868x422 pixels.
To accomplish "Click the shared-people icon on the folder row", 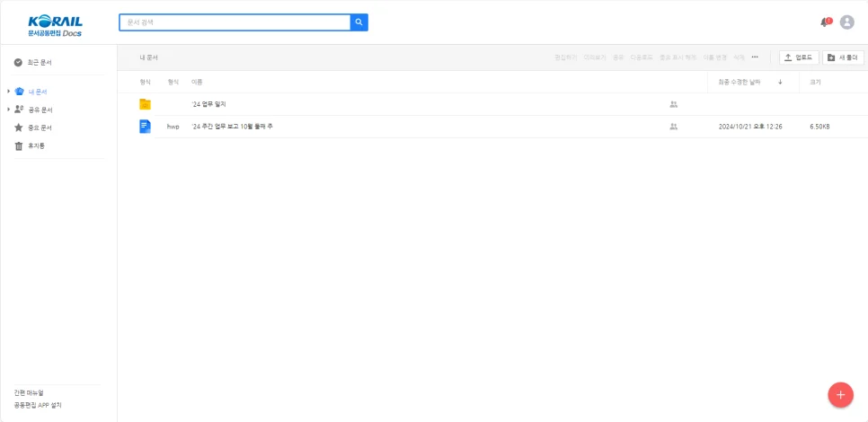I will (674, 104).
